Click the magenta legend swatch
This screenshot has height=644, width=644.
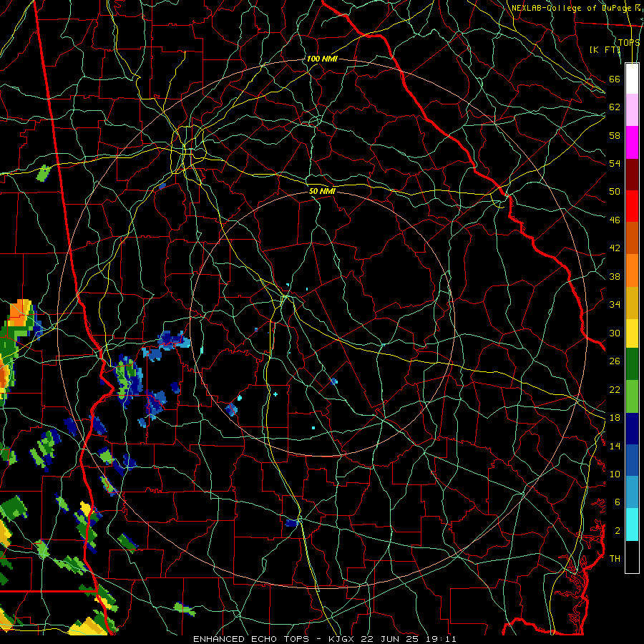(x=632, y=142)
